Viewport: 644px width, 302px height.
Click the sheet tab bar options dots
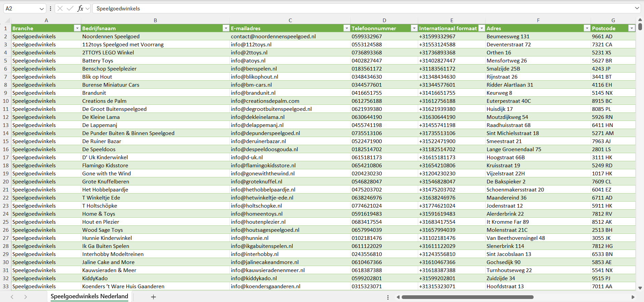click(388, 297)
